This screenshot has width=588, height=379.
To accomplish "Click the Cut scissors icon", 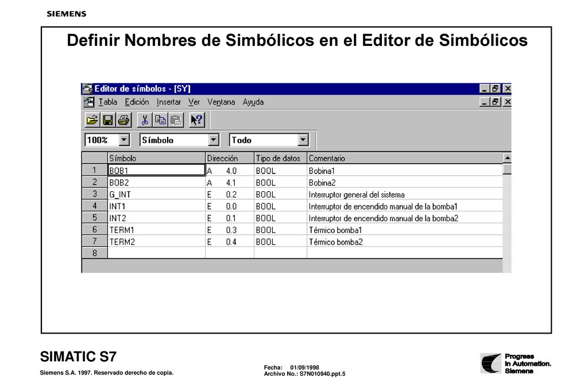I will (145, 120).
